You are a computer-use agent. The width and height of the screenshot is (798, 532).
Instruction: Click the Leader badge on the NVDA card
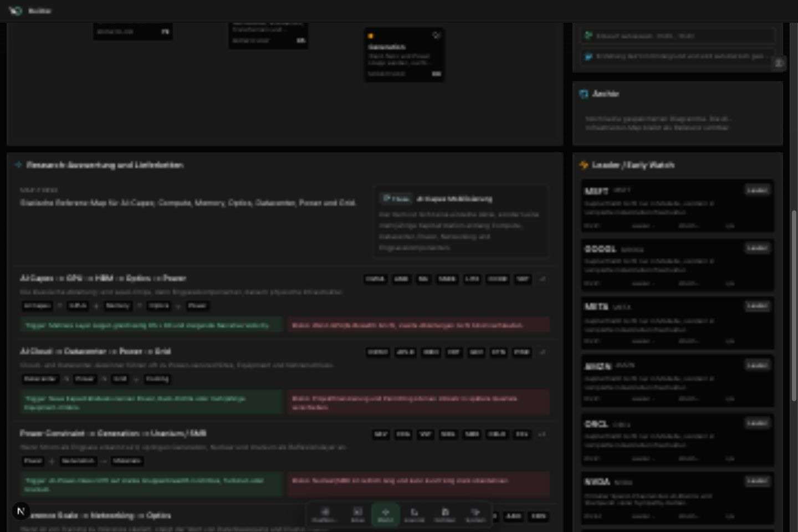click(x=757, y=481)
